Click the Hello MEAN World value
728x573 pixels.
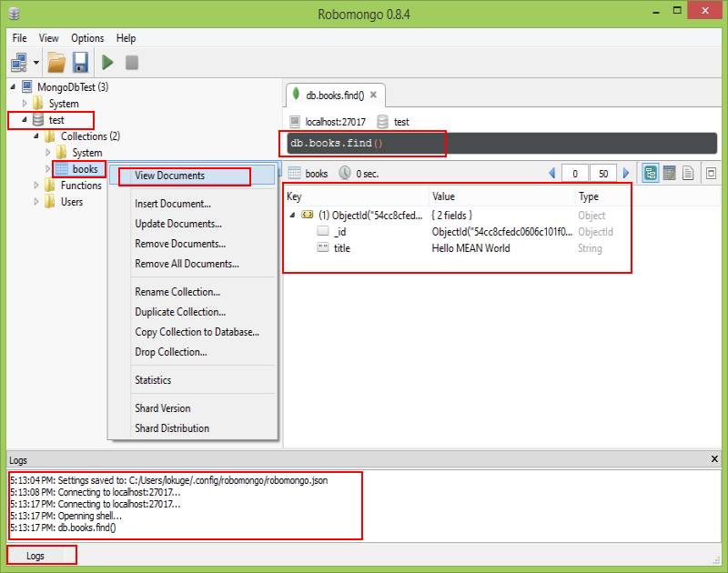click(470, 248)
